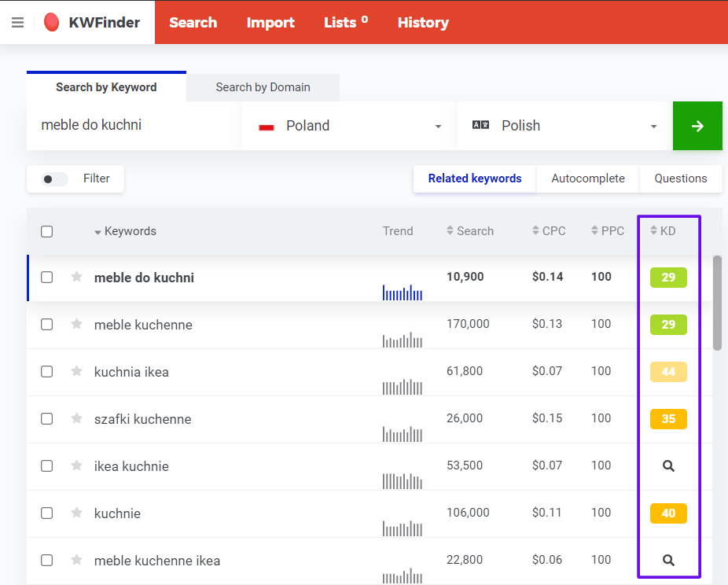728x585 pixels.
Task: Favorite the kuchnia ikea keyword star
Action: (x=76, y=371)
